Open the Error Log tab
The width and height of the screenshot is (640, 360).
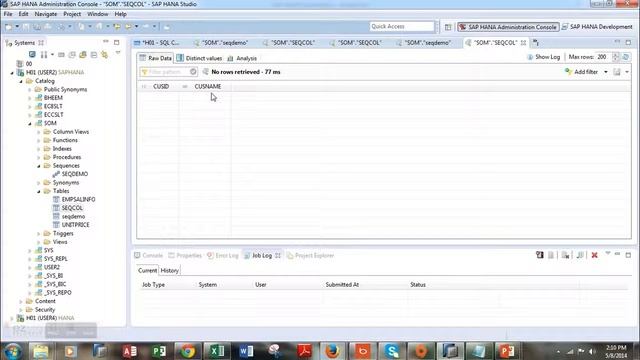pos(222,256)
